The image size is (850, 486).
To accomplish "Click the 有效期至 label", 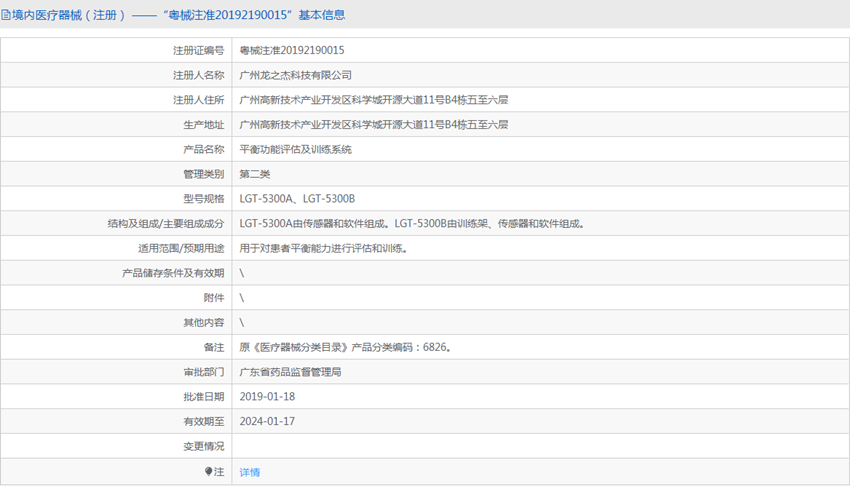I will 203,422.
